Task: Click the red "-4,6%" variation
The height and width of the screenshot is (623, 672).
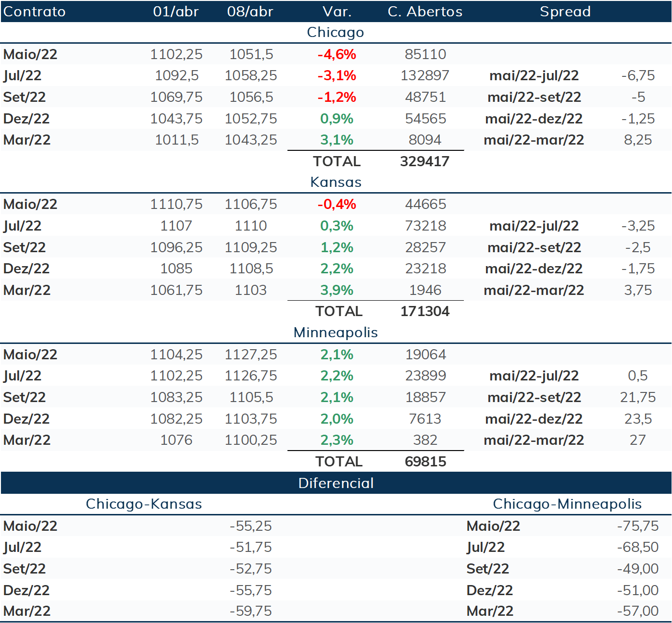Action: (x=337, y=54)
